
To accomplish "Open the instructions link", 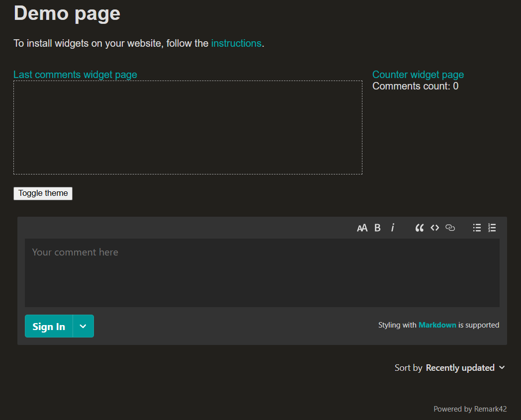I will (236, 43).
